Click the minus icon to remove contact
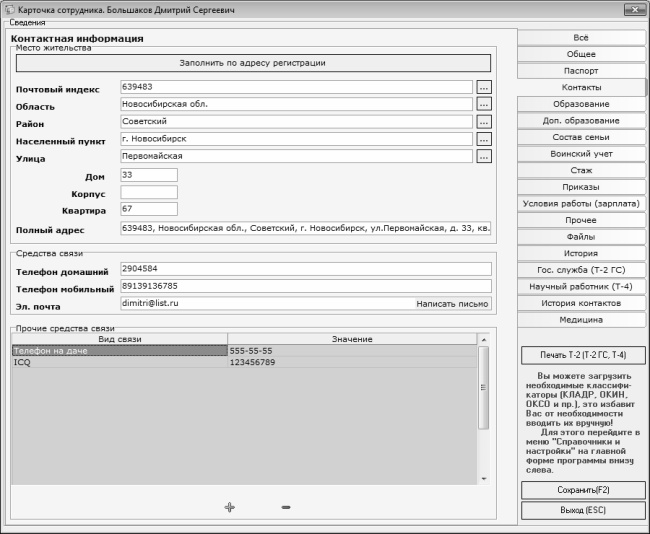The image size is (650, 534). click(286, 507)
